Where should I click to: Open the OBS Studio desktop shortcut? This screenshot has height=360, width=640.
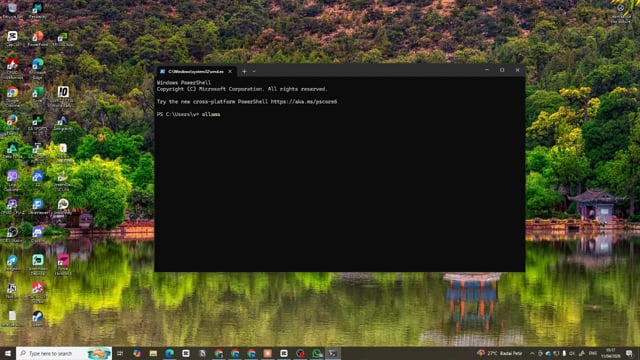[12, 234]
